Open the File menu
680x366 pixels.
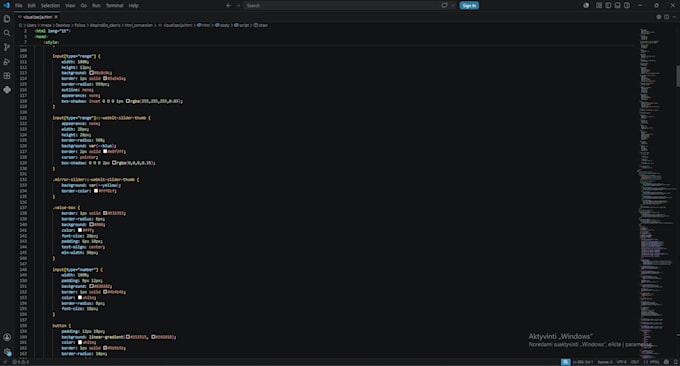[19, 6]
